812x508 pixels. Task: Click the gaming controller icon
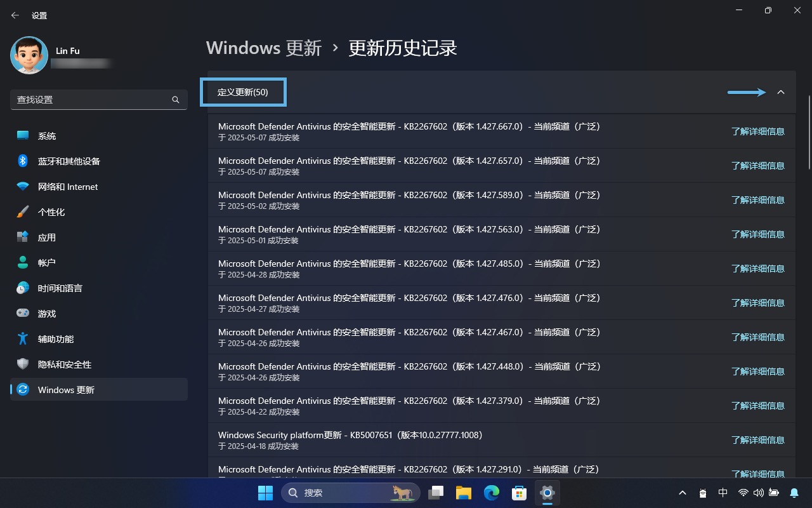(23, 314)
